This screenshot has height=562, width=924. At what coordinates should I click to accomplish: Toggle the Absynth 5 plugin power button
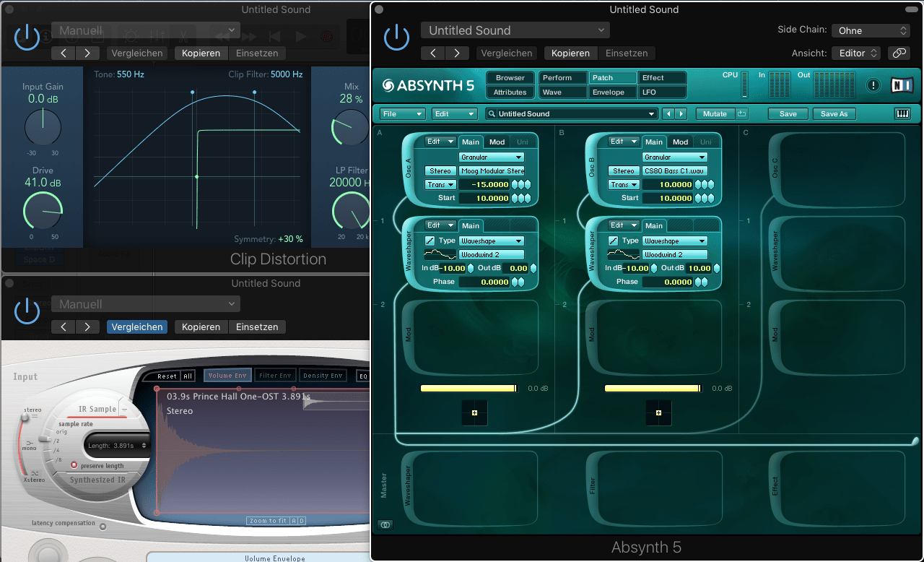pos(396,37)
